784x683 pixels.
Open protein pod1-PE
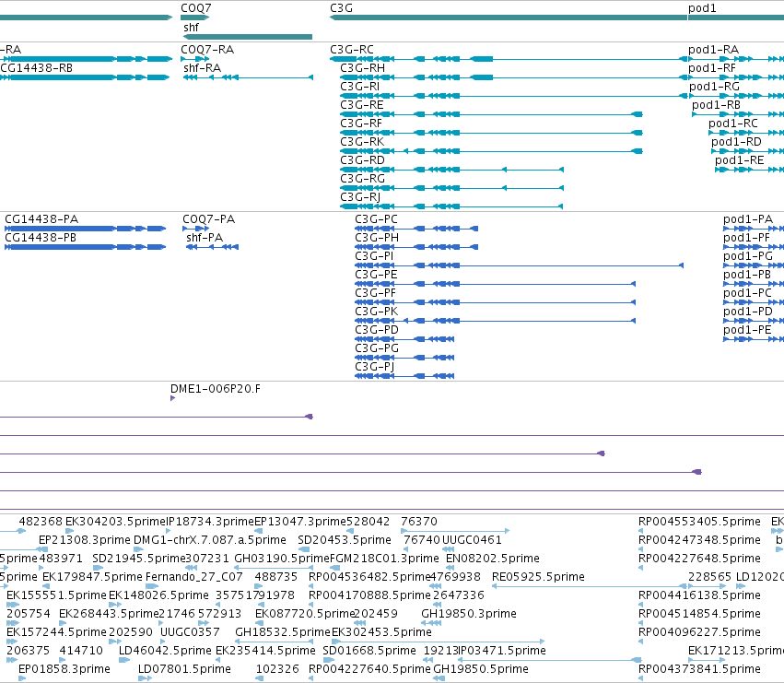point(747,330)
